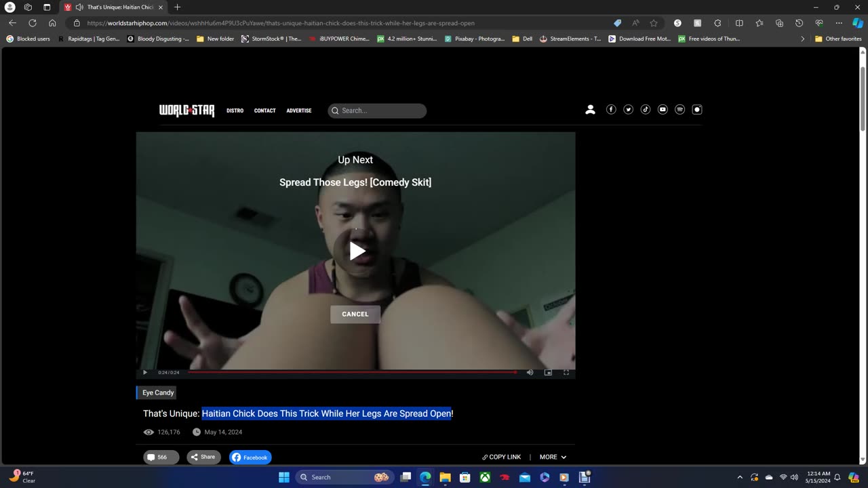Open browser Extensions puzzle icon
Viewport: 868px width, 488px height.
point(717,23)
